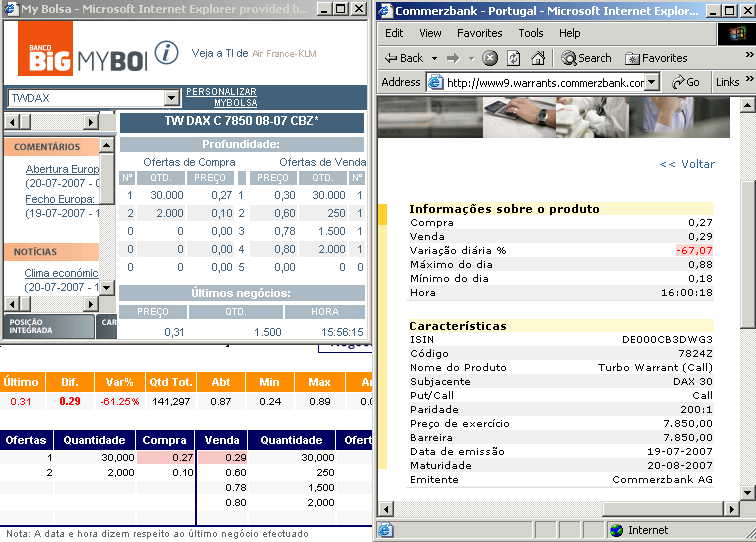This screenshot has height=542, width=756.
Task: Click the daily variation value -67,07
Action: click(694, 251)
